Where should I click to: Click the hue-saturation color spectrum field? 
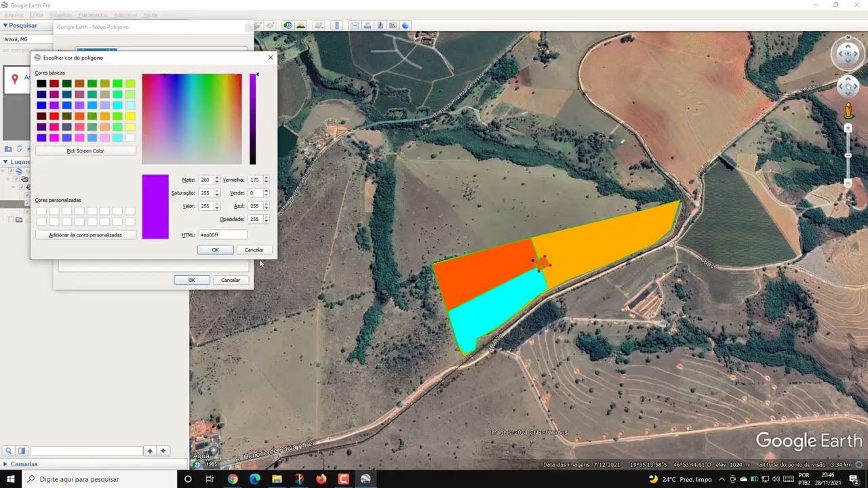(x=192, y=119)
